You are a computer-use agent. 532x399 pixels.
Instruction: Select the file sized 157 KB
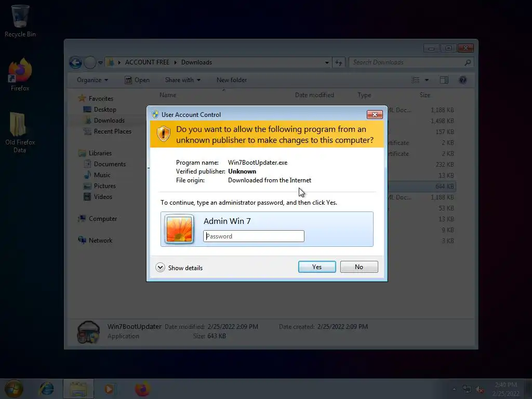[422, 131]
